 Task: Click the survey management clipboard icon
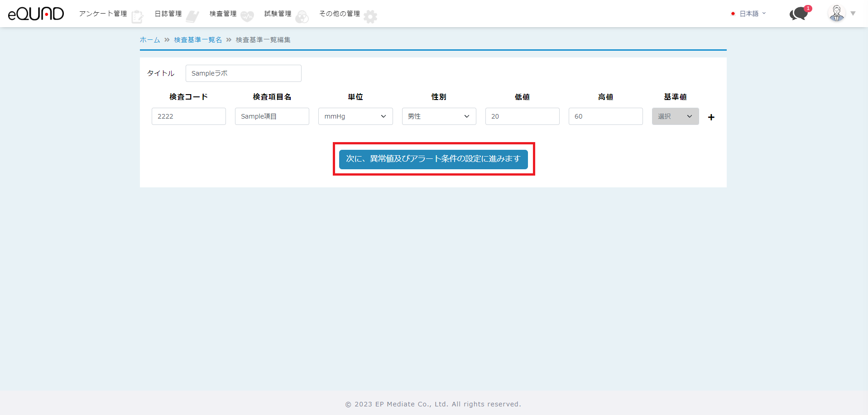[x=137, y=17]
